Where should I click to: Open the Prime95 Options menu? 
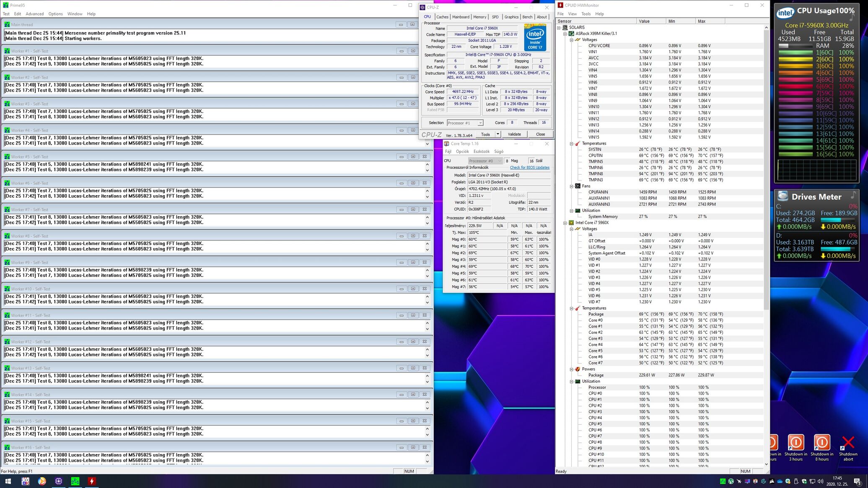click(55, 14)
